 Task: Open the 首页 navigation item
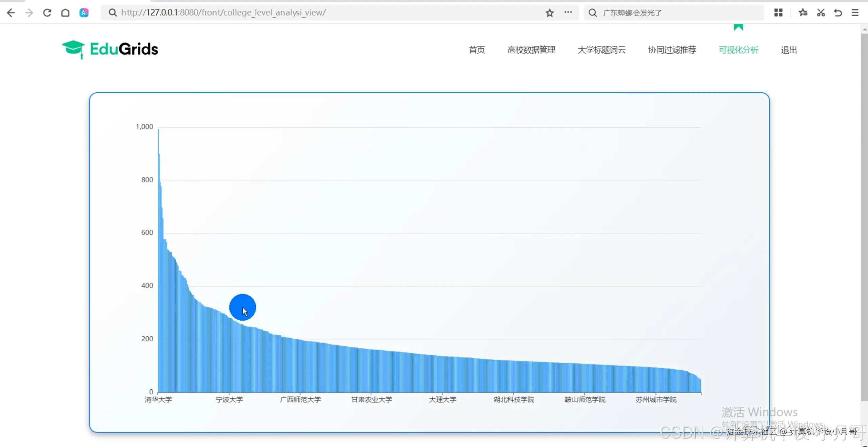(x=477, y=50)
